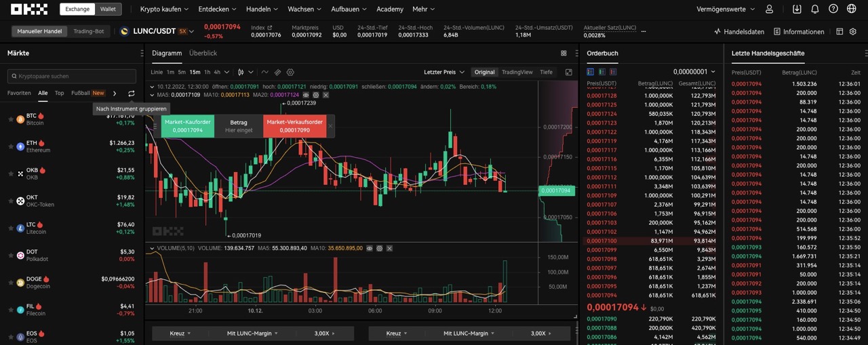Click the download app icon
Image resolution: width=868 pixels, height=345 pixels.
(x=797, y=9)
